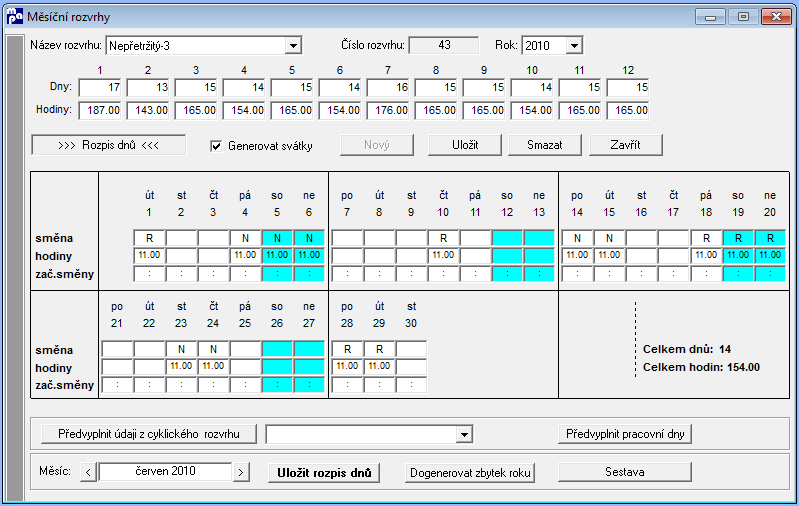Viewport: 799px width, 506px height.
Task: Open the Sestava report button
Action: [625, 472]
